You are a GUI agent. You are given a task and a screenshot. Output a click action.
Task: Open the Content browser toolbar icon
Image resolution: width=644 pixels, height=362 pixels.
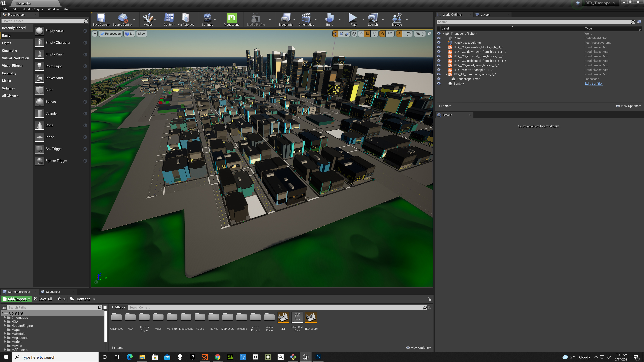(169, 19)
